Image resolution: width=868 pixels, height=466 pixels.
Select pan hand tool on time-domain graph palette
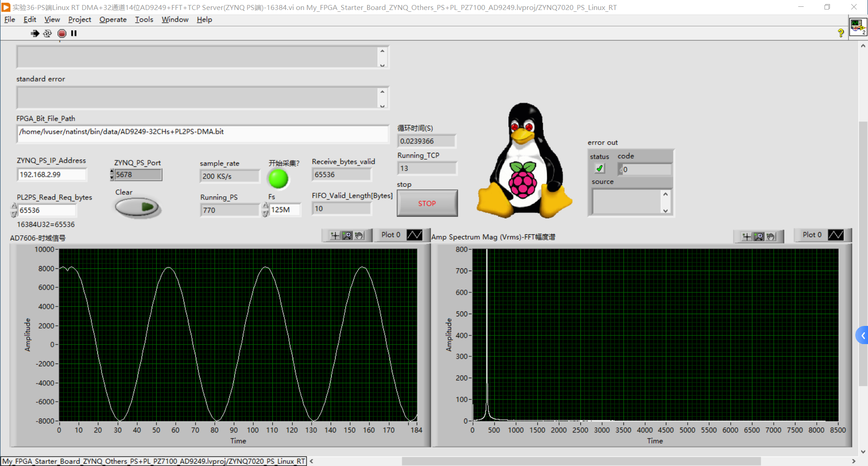[x=359, y=235]
